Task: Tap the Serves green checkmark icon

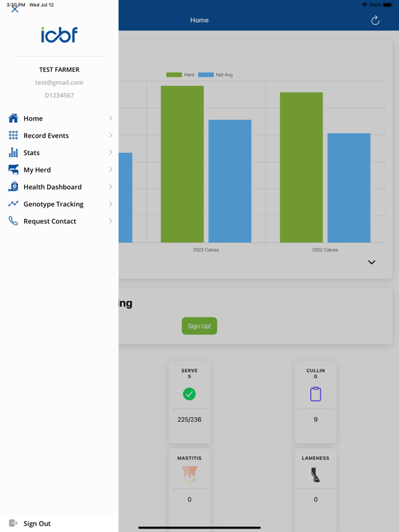Action: tap(189, 394)
